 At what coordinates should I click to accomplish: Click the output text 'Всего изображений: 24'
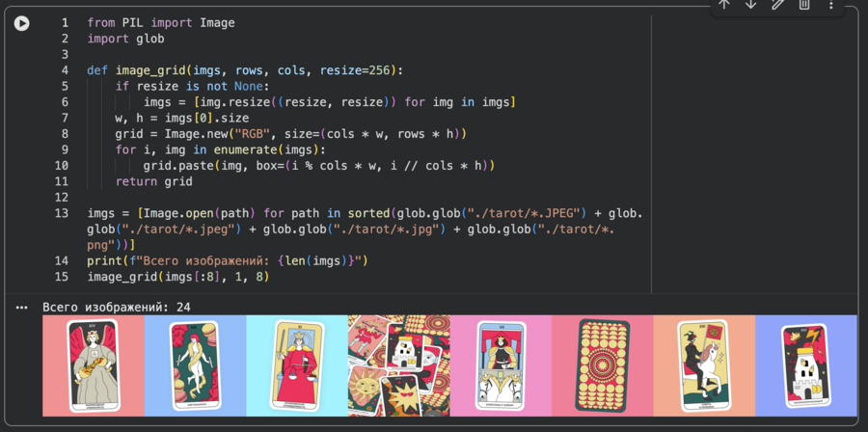tap(117, 307)
